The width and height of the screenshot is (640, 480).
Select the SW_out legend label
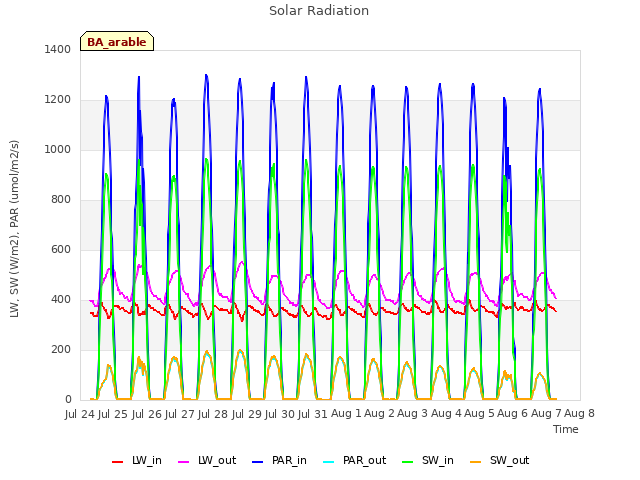click(509, 460)
